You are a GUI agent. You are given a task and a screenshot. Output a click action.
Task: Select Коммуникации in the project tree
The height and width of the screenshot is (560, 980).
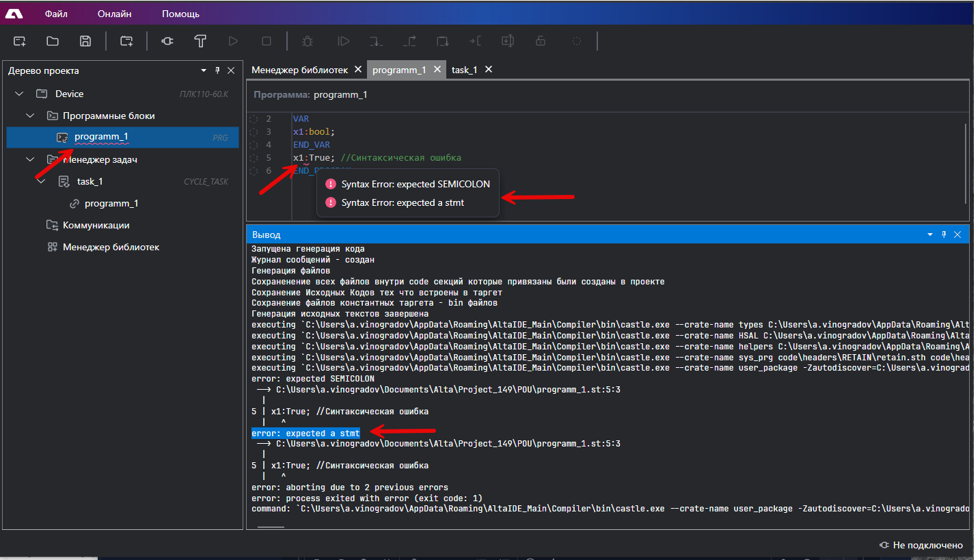point(96,225)
